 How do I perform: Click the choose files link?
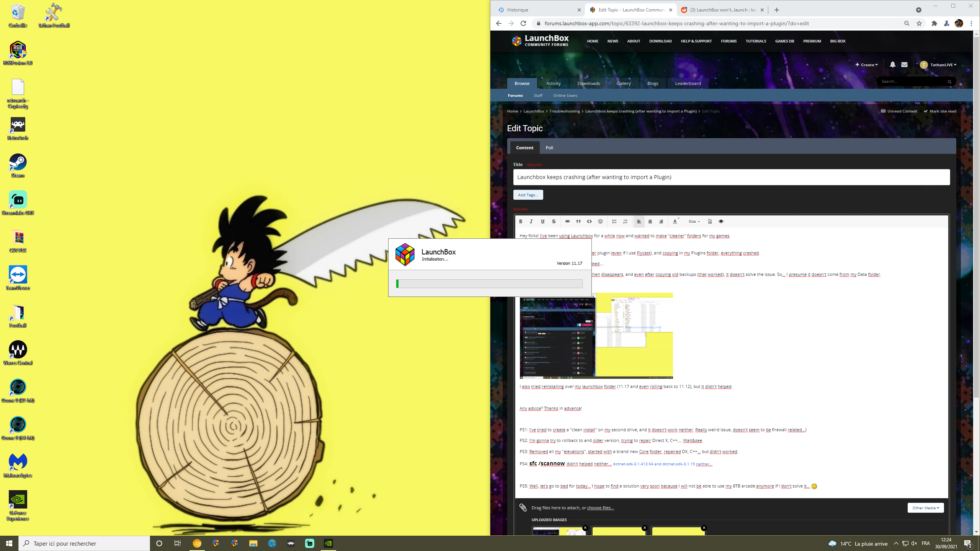pos(600,508)
